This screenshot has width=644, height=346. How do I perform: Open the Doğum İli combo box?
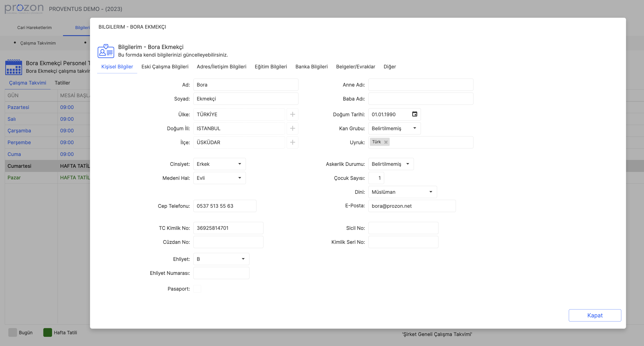coord(239,128)
